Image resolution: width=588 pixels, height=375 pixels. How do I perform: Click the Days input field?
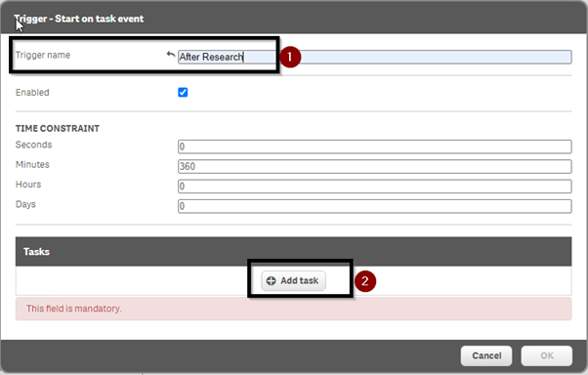[374, 206]
